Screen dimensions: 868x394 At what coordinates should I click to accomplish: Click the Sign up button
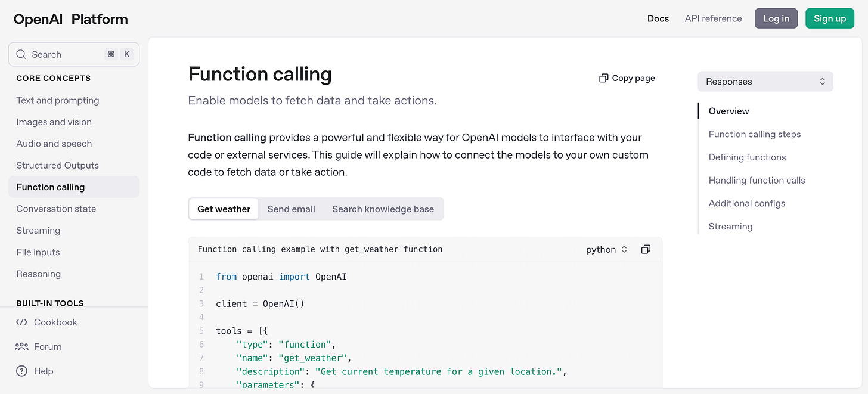point(830,18)
